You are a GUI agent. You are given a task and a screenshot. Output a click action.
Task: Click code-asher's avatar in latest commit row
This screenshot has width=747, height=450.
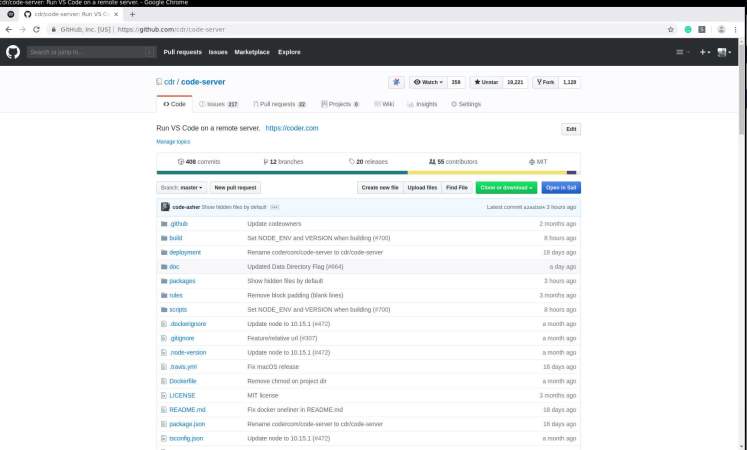point(165,207)
